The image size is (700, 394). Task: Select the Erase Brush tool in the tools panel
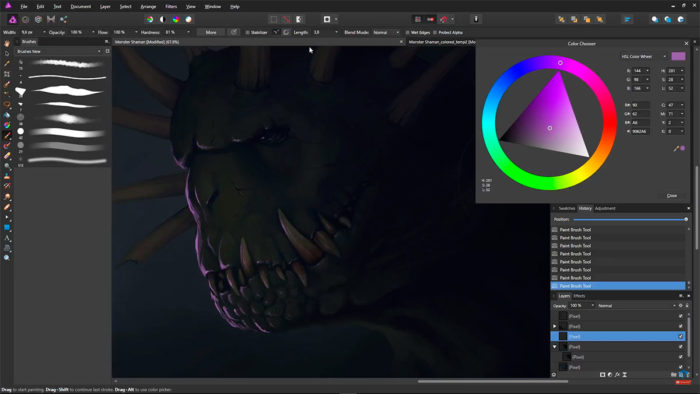pos(7,156)
